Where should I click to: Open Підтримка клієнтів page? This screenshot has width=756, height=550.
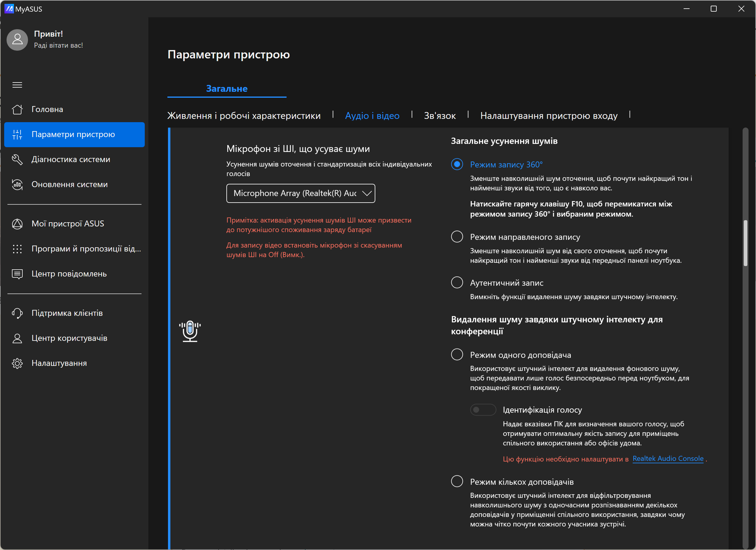click(x=74, y=313)
